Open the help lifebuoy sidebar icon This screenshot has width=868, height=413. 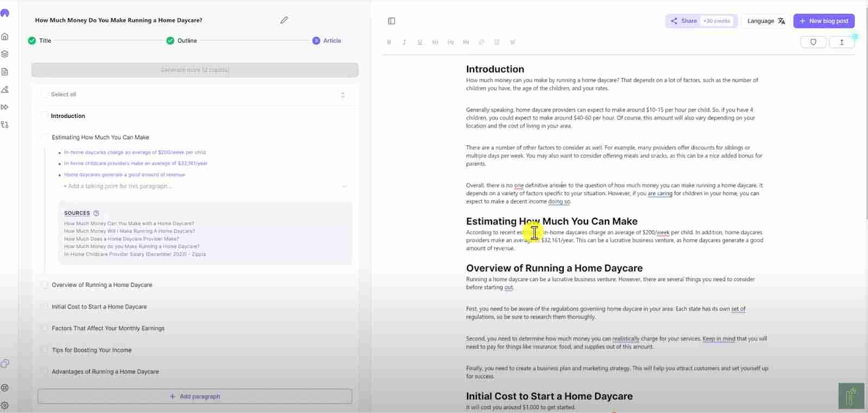coord(5,387)
